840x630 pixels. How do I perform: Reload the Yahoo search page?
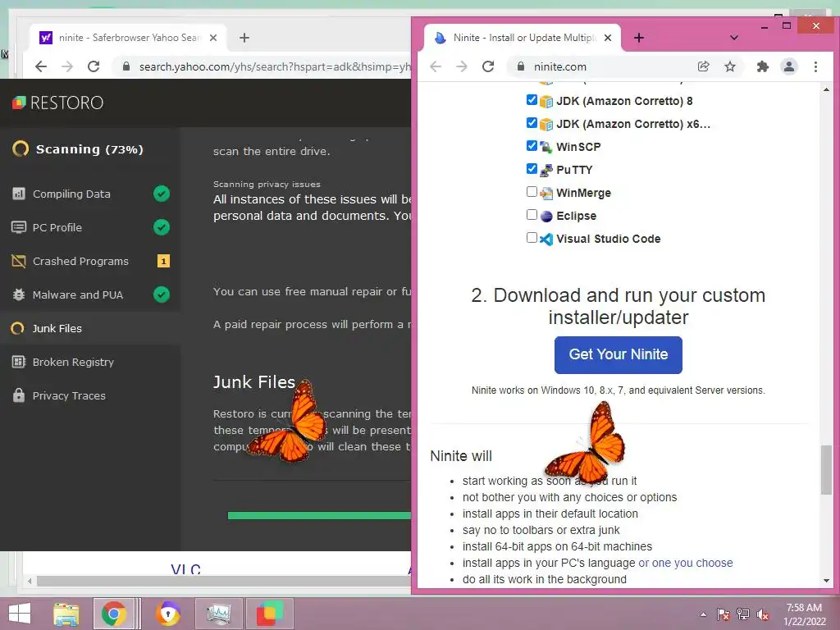click(94, 66)
